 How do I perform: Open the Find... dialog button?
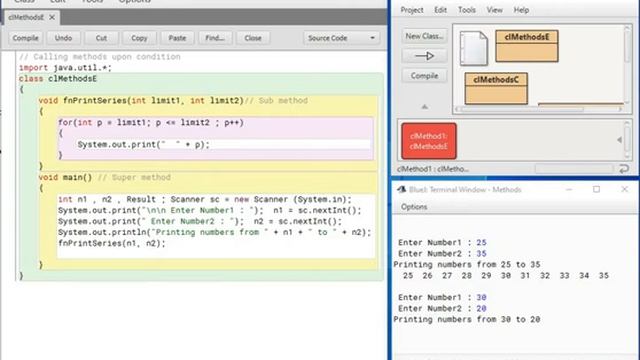click(215, 38)
